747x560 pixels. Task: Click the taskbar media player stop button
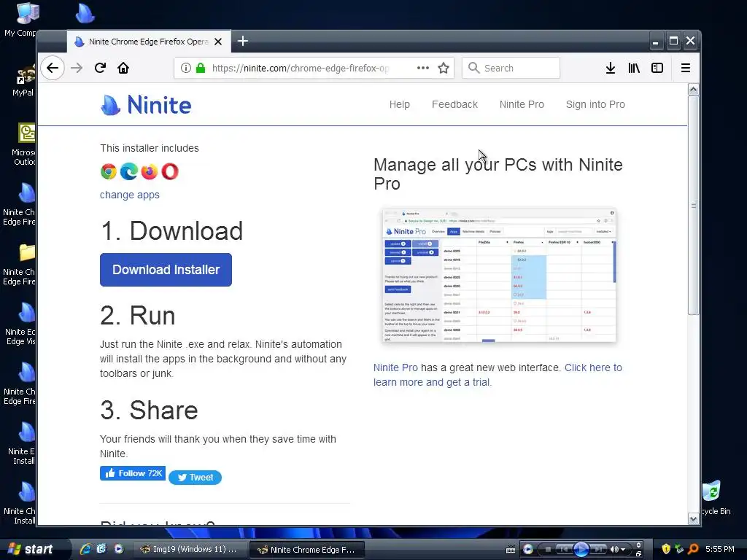pos(548,550)
